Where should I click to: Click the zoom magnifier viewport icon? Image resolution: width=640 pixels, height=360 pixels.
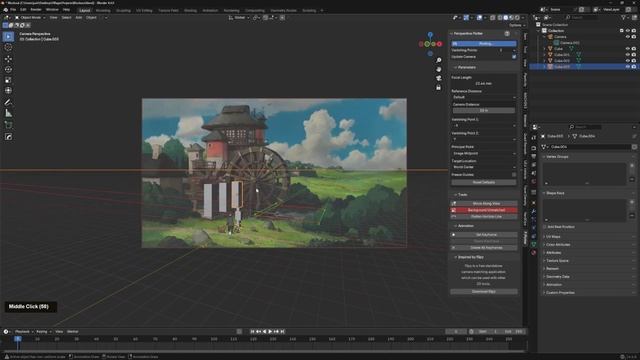(438, 60)
